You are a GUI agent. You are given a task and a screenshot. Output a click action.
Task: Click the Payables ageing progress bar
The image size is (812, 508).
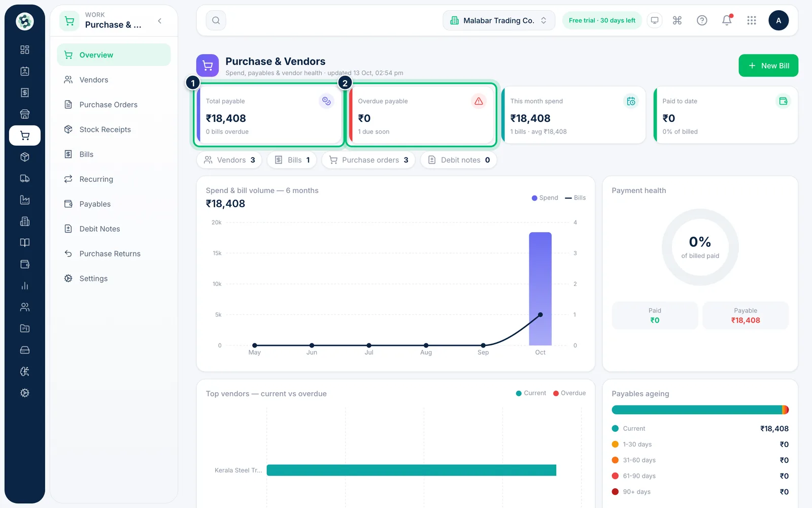(x=700, y=410)
